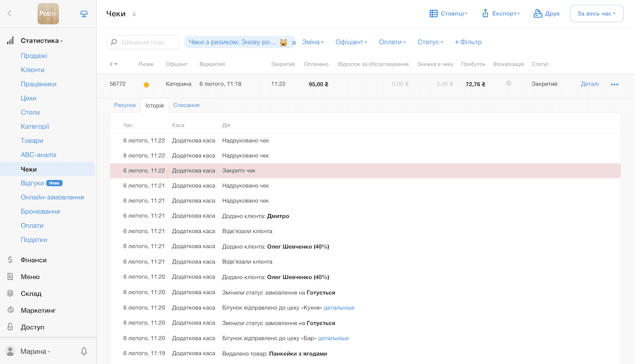Collapse sidebar with the back chevron
Image resolution: width=636 pixels, height=364 pixels.
click(x=10, y=14)
